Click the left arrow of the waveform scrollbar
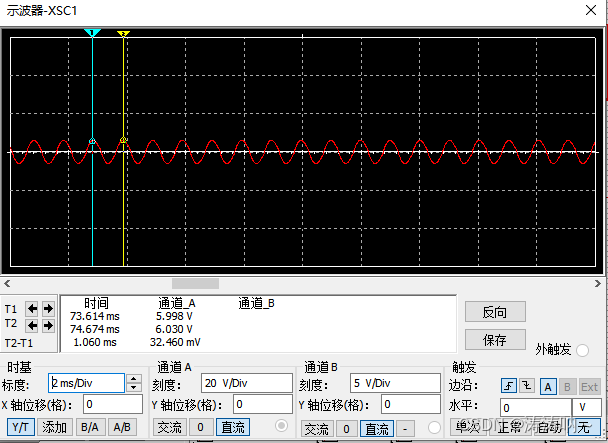 coord(7,284)
